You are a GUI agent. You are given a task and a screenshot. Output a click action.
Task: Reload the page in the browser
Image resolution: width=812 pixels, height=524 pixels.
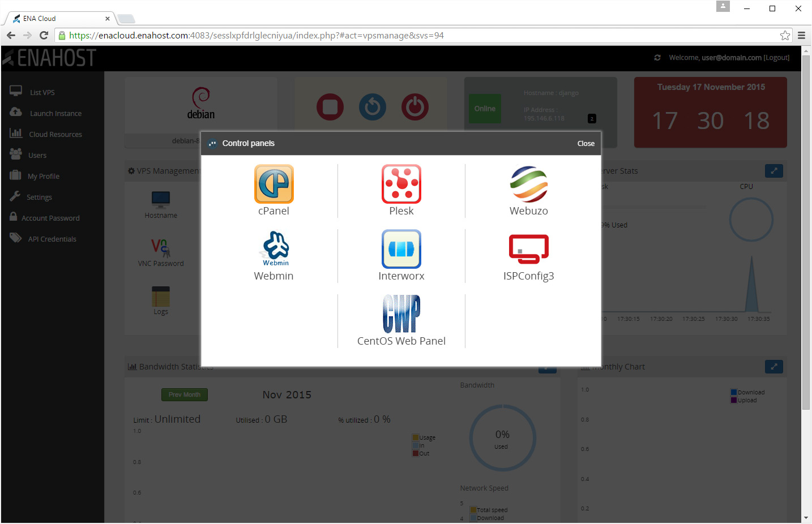tap(44, 36)
